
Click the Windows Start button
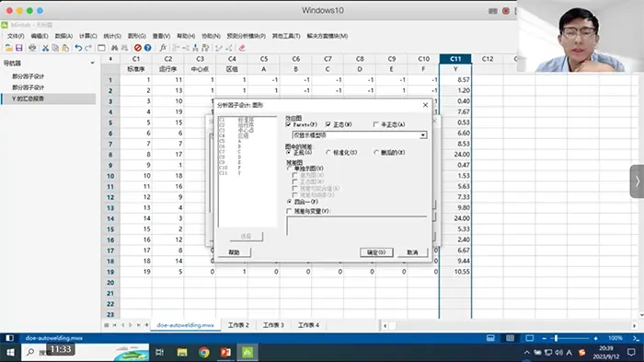[10, 353]
